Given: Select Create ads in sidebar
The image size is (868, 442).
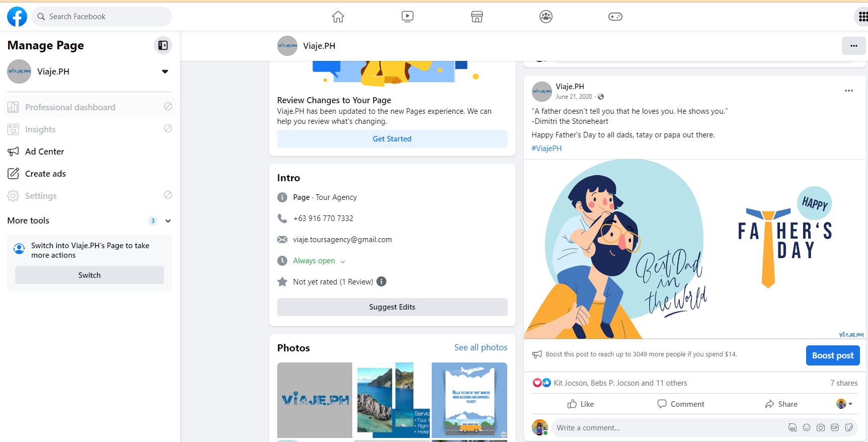Looking at the screenshot, I should [x=90, y=174].
